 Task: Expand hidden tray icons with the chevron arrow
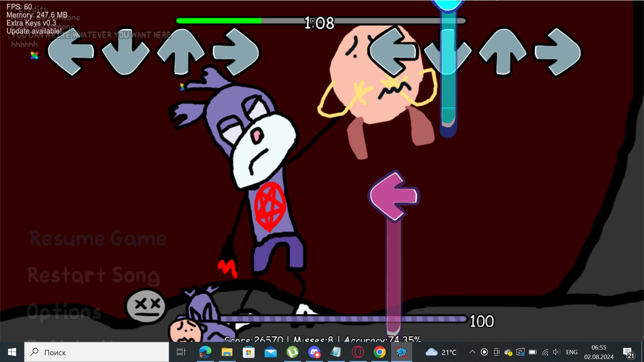pos(472,352)
